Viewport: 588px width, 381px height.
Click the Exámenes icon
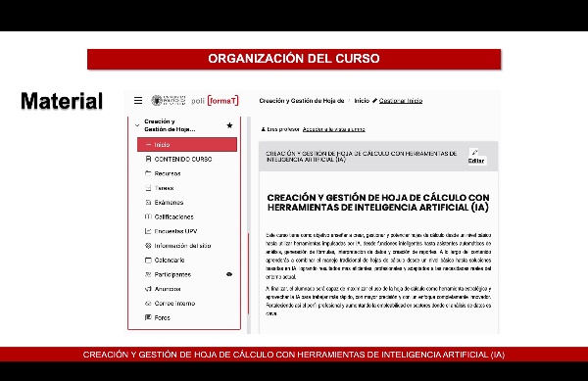[x=148, y=203]
